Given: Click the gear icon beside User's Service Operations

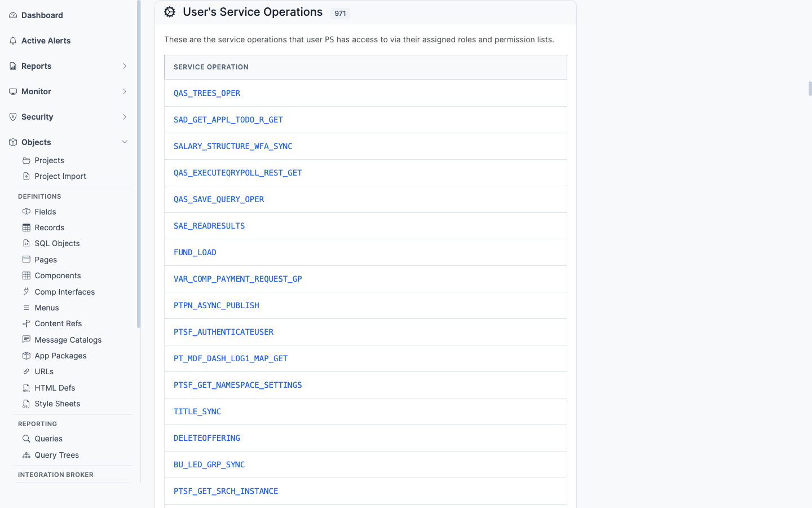Looking at the screenshot, I should coord(170,12).
